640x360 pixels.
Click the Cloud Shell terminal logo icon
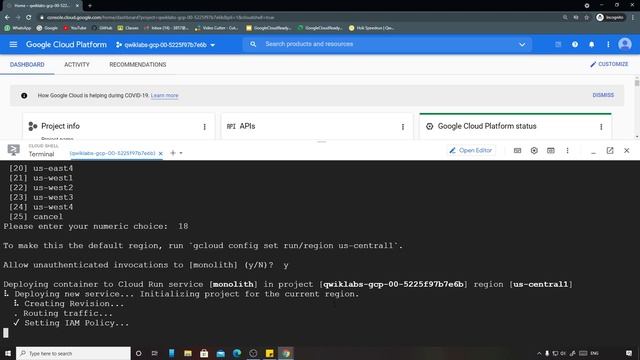pyautogui.click(x=13, y=150)
